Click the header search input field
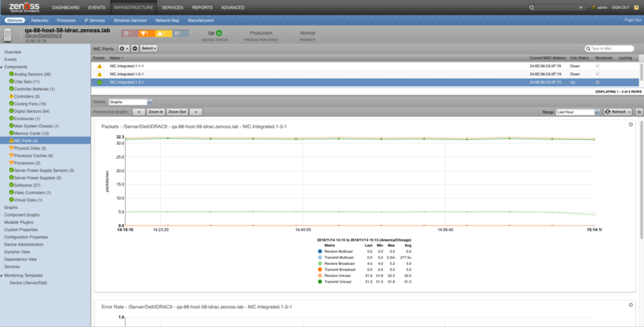The width and height of the screenshot is (644, 327). (x=556, y=7)
